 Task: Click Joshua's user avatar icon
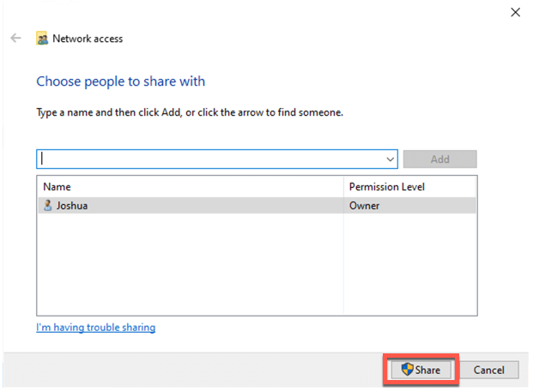point(48,206)
